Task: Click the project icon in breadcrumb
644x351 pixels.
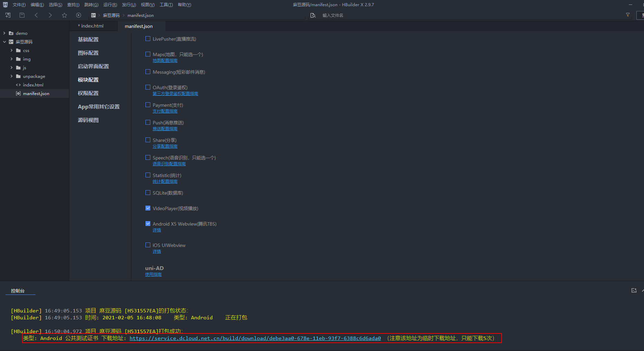Action: coord(93,15)
